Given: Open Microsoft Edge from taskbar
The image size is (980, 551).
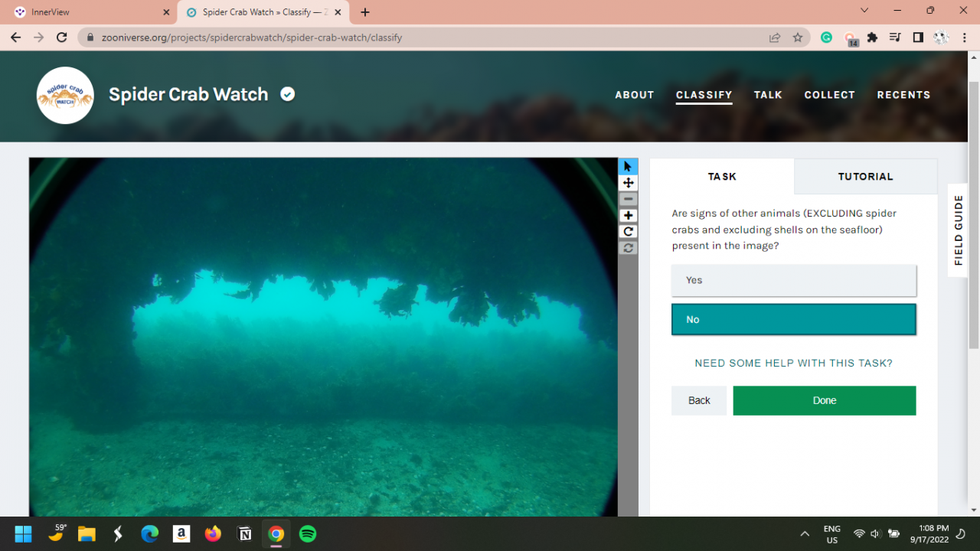Looking at the screenshot, I should click(x=150, y=534).
